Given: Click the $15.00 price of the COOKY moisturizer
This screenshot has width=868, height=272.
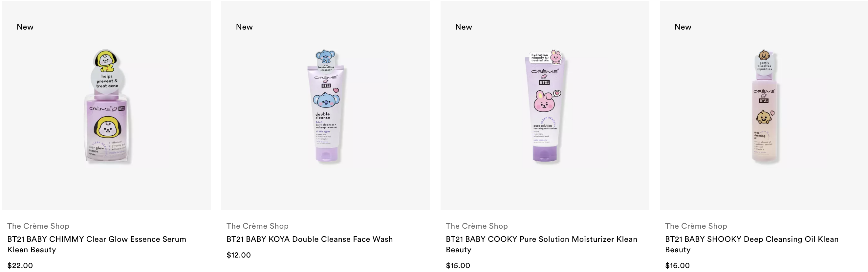Looking at the screenshot, I should 458,265.
